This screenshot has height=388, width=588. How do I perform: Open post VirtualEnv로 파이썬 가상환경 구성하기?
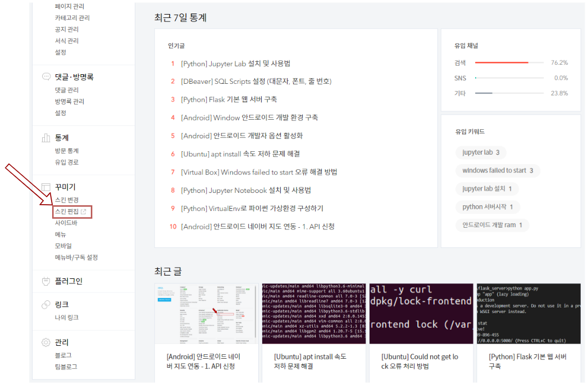click(x=252, y=209)
